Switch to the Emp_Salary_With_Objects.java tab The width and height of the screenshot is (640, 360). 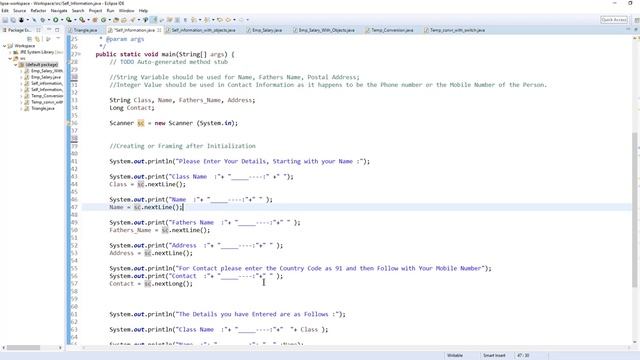click(326, 30)
